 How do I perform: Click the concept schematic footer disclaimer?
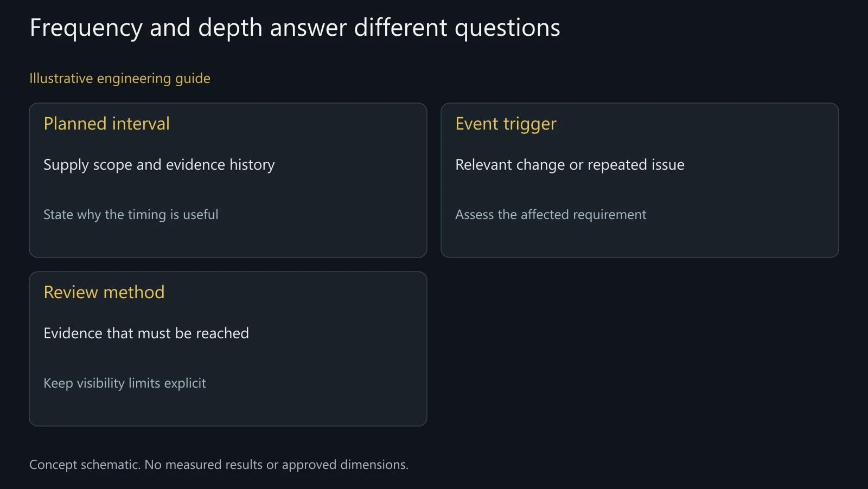click(x=219, y=465)
